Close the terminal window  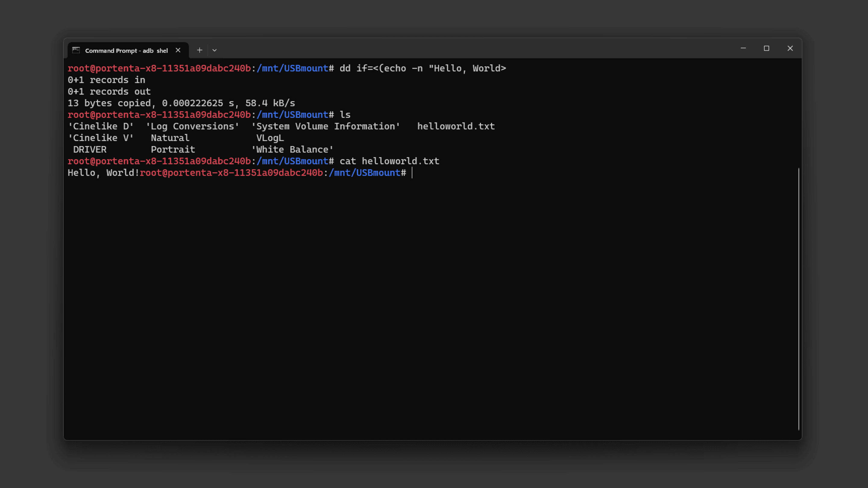(790, 48)
